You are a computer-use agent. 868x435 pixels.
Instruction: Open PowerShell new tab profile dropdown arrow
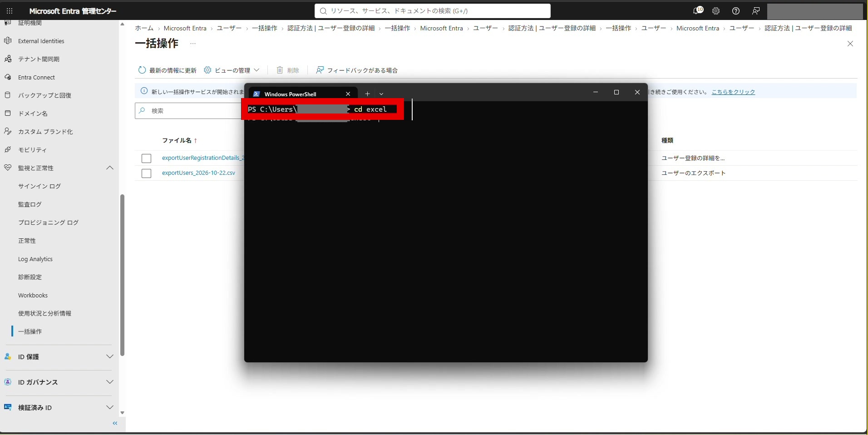coord(381,94)
